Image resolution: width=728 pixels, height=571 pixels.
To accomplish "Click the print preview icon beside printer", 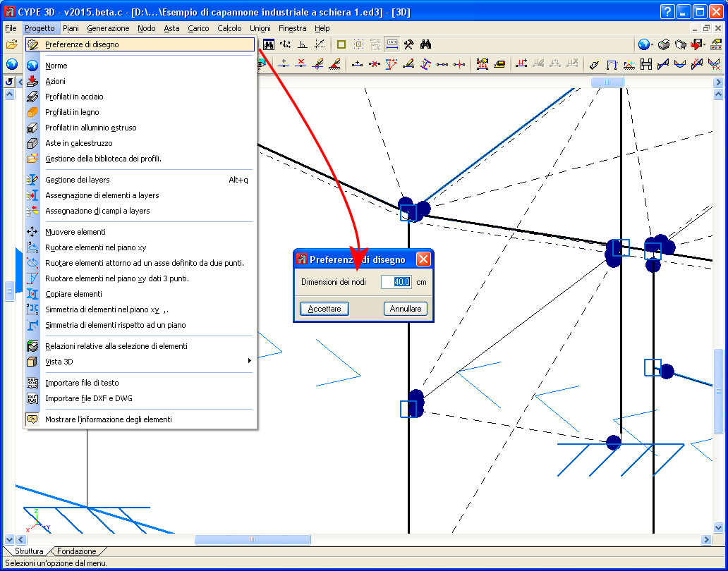I will point(680,44).
